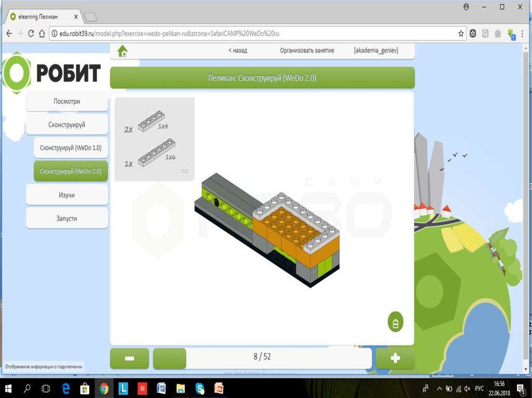
Task: Go to next step with plus button
Action: pos(395,358)
